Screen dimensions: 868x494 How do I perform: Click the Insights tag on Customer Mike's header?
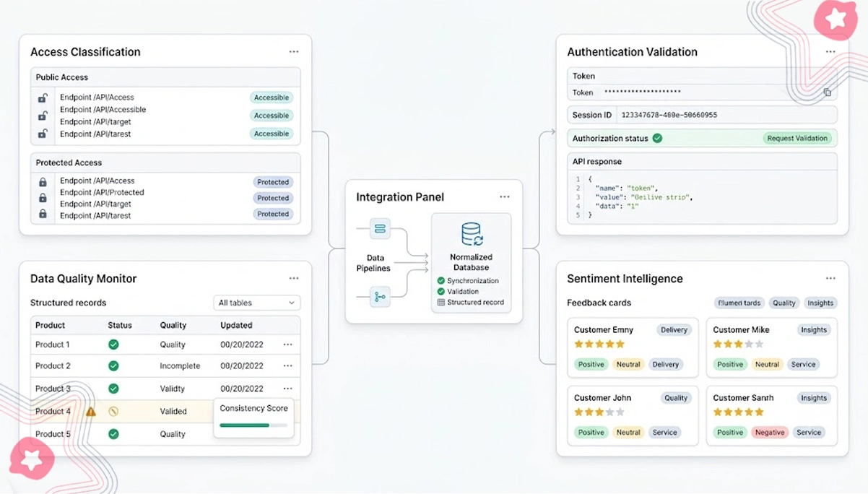[814, 330]
